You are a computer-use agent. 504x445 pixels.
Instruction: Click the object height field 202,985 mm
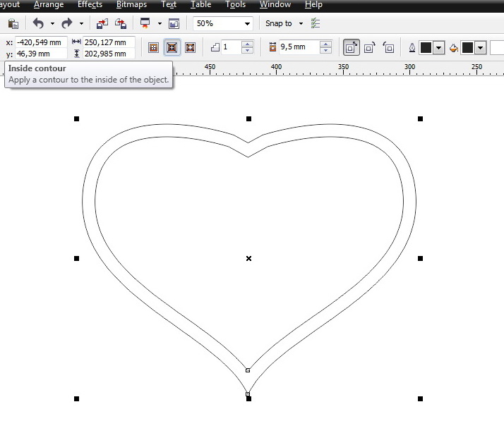click(109, 54)
